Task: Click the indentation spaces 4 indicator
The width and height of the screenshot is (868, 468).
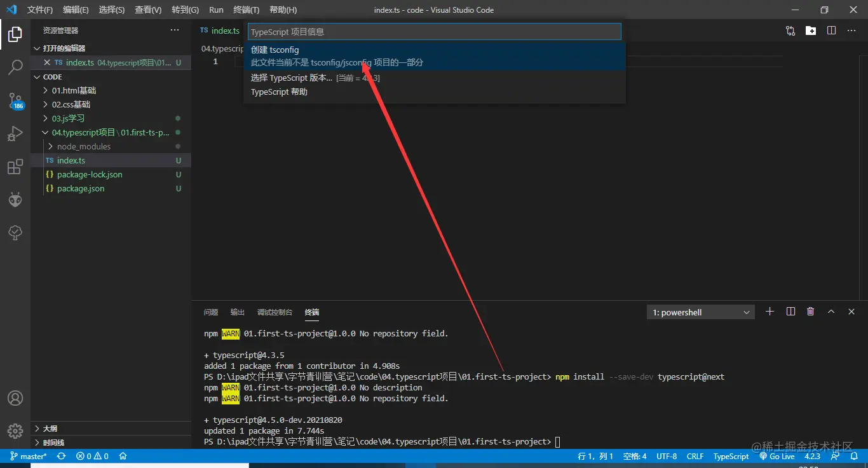Action: (635, 456)
